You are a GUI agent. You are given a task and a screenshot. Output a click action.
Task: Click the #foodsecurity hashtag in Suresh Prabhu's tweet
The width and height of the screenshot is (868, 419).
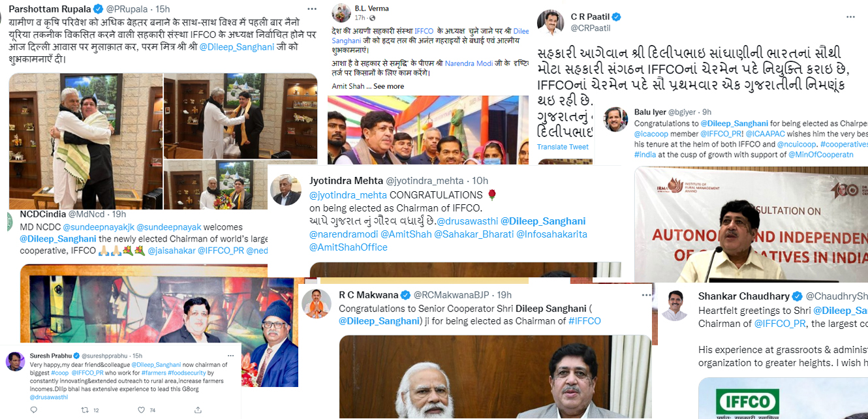coord(187,373)
